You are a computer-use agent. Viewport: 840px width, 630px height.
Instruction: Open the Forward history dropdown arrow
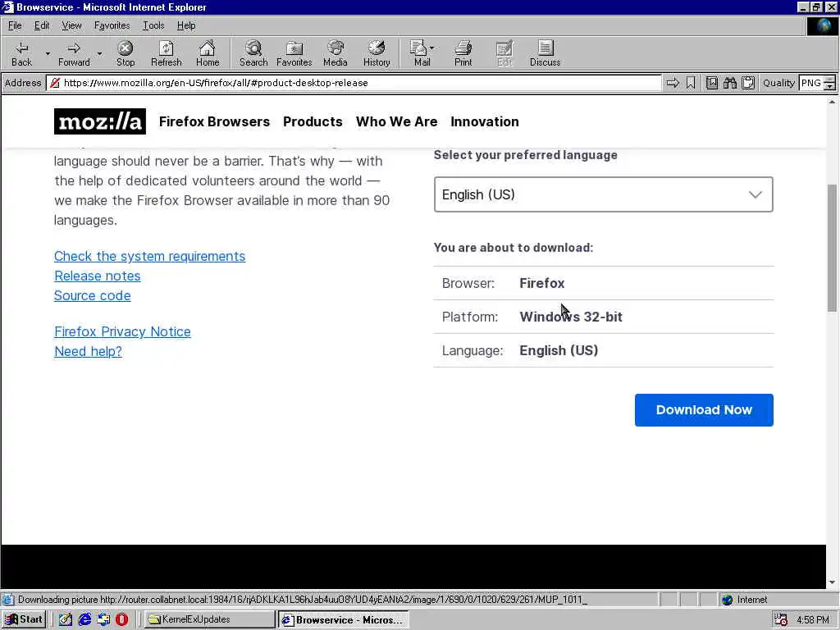tap(99, 53)
